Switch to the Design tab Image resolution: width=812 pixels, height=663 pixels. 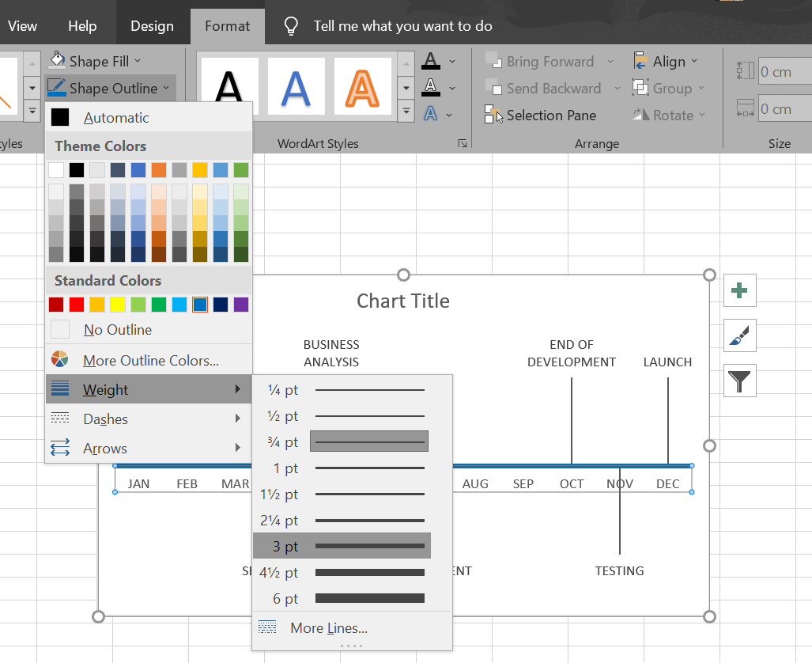click(x=152, y=26)
